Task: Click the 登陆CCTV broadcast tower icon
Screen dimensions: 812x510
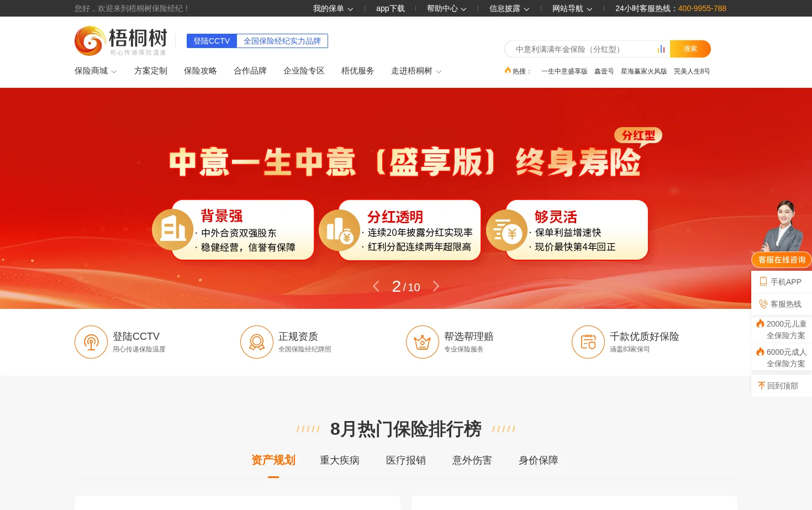Action: [x=91, y=342]
